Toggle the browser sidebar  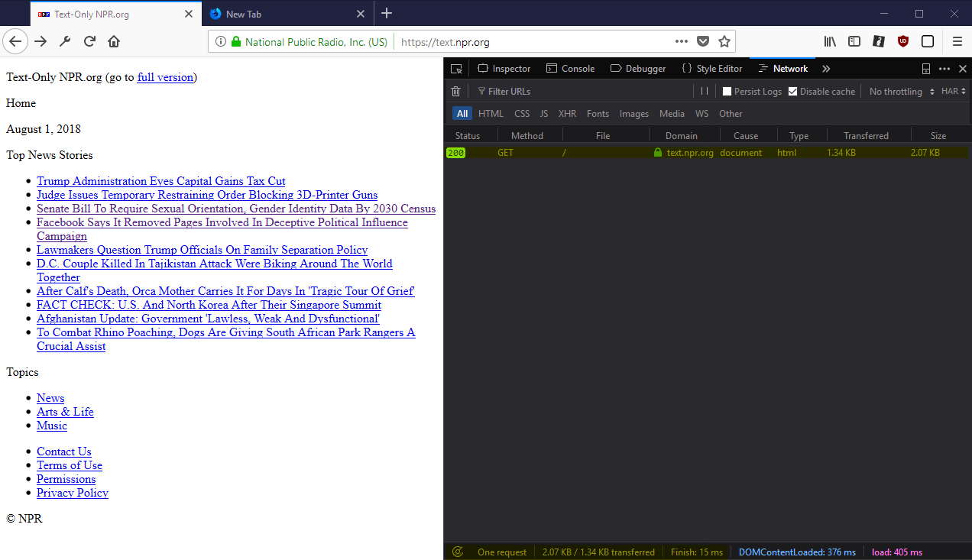click(x=854, y=41)
